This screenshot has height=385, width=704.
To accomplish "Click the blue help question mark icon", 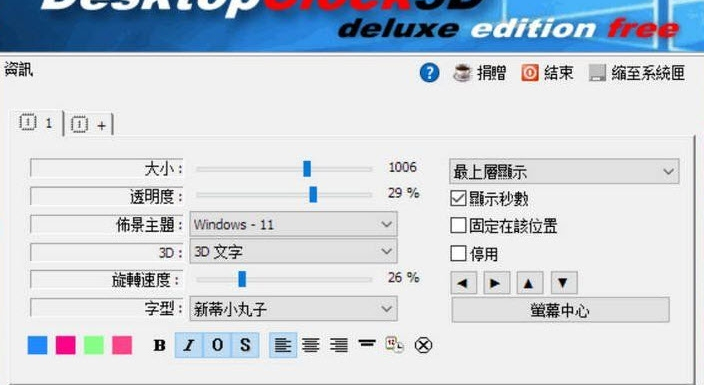I will (429, 73).
